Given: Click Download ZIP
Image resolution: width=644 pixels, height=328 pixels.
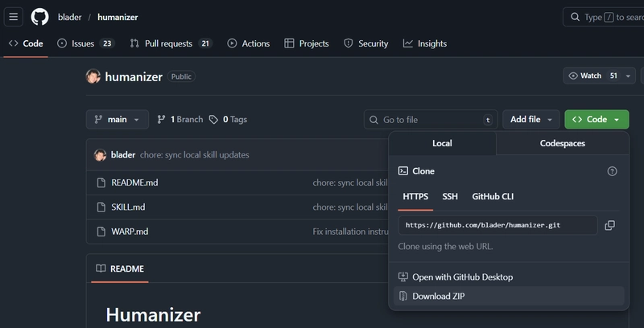Looking at the screenshot, I should coord(438,296).
